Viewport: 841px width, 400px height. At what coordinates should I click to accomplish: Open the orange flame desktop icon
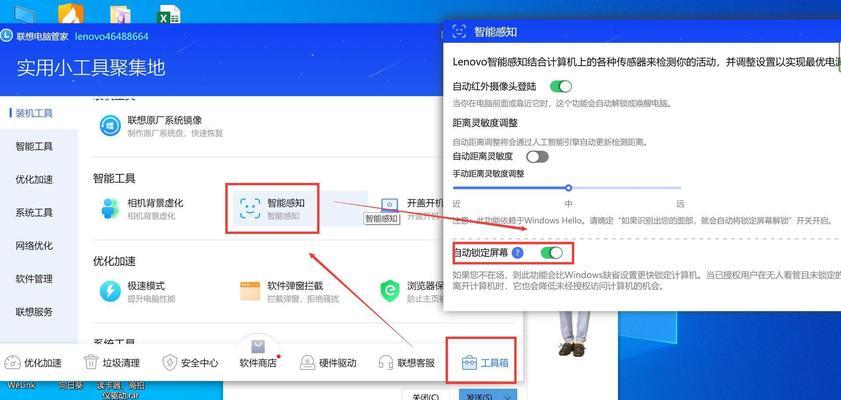point(71,13)
